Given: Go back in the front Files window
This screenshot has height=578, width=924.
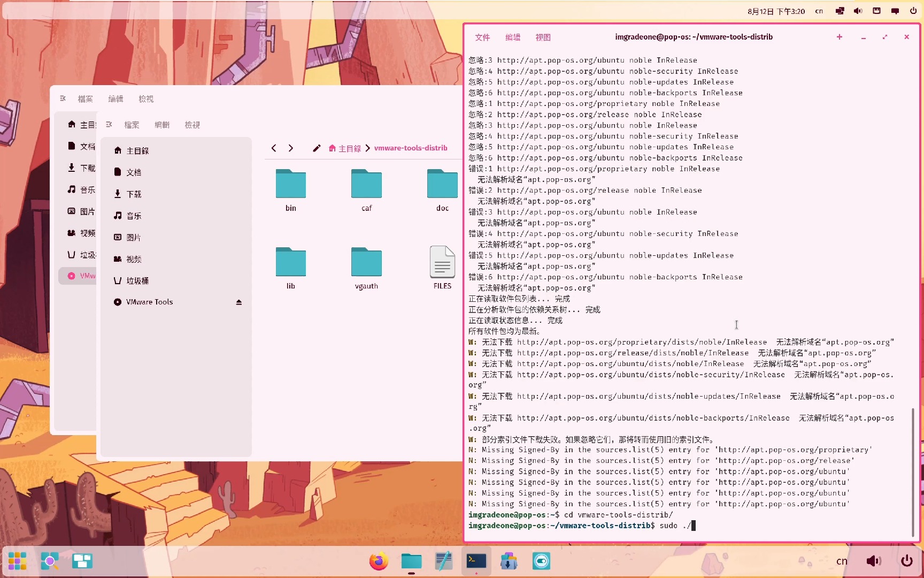Looking at the screenshot, I should (x=274, y=148).
